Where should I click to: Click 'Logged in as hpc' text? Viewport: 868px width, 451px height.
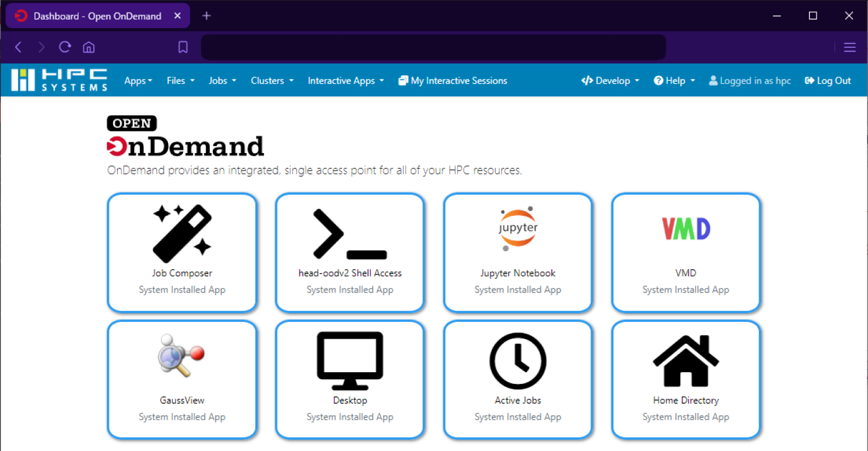[750, 81]
